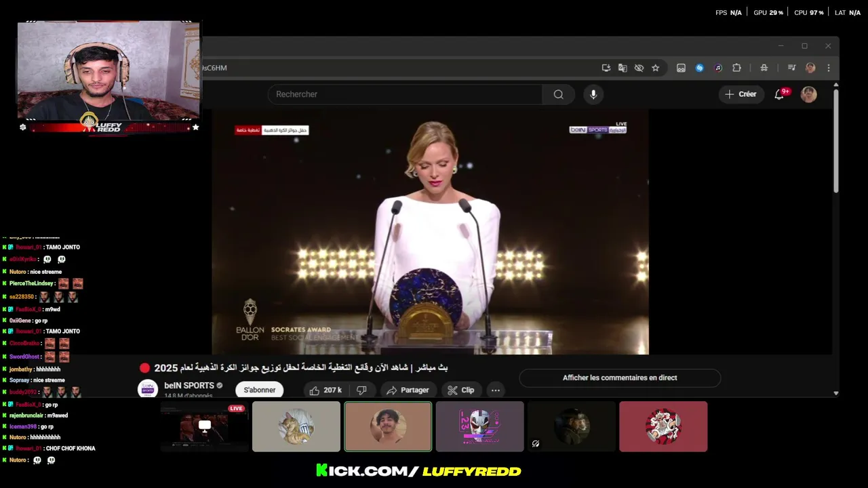The height and width of the screenshot is (488, 868).
Task: Click chat username SwordGhost
Action: [x=24, y=357]
